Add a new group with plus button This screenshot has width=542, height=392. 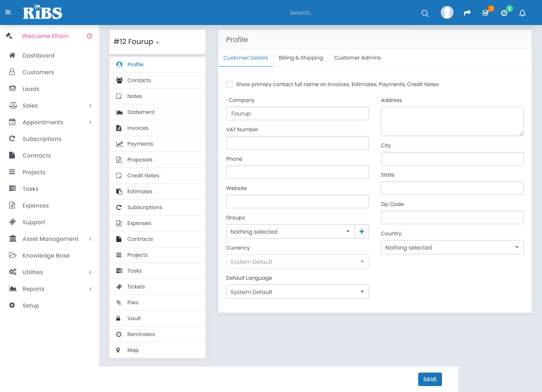361,232
